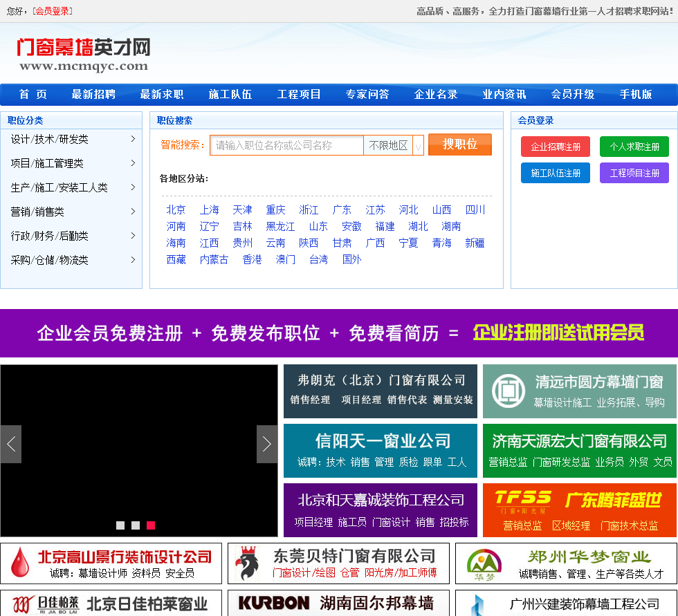This screenshot has height=616, width=678.
Task: Go to 首页 in navigation bar
Action: click(33, 94)
